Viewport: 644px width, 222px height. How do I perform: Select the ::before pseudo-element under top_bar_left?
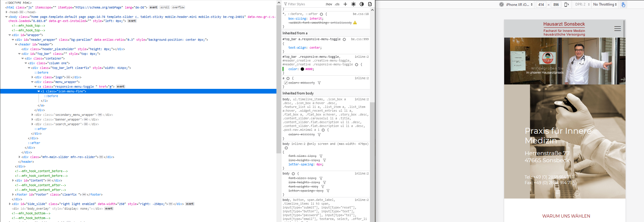(x=41, y=72)
